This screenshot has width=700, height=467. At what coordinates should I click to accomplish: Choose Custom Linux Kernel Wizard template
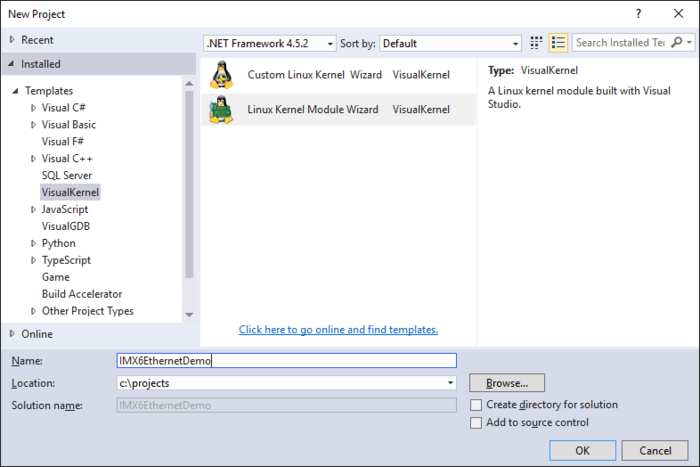point(338,75)
